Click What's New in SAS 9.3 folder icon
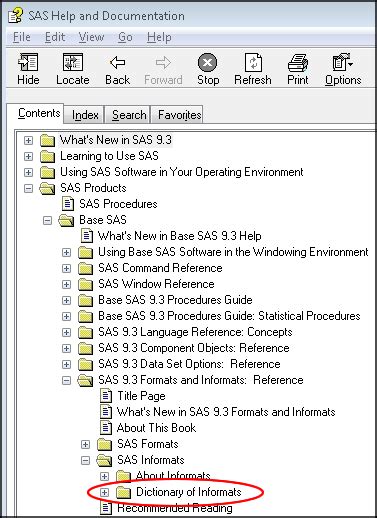Viewport: 377px width, 518px height. tap(47, 140)
